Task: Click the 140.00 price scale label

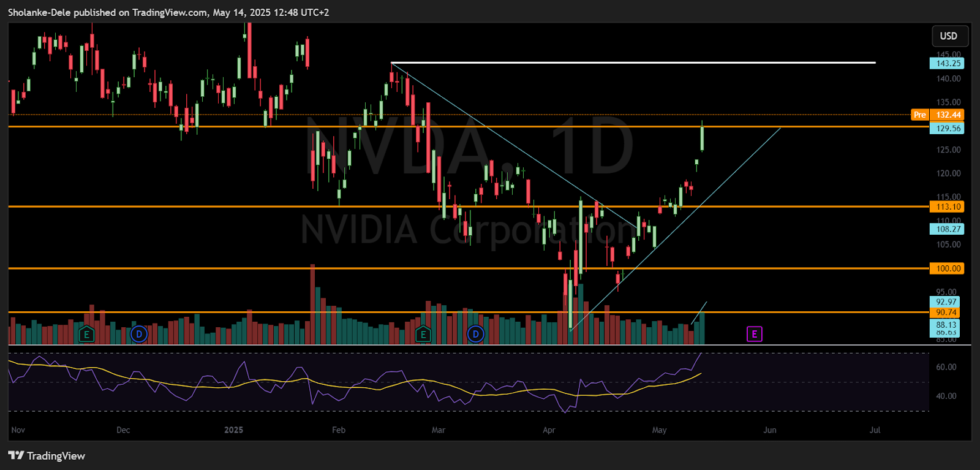Action: 948,78
